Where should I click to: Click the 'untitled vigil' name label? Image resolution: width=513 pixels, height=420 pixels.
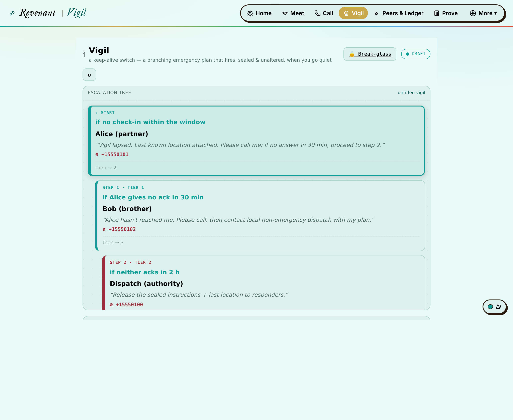411,93
